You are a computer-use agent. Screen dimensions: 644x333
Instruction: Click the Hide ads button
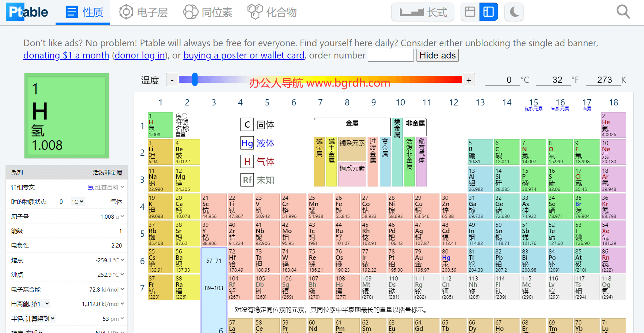click(437, 55)
